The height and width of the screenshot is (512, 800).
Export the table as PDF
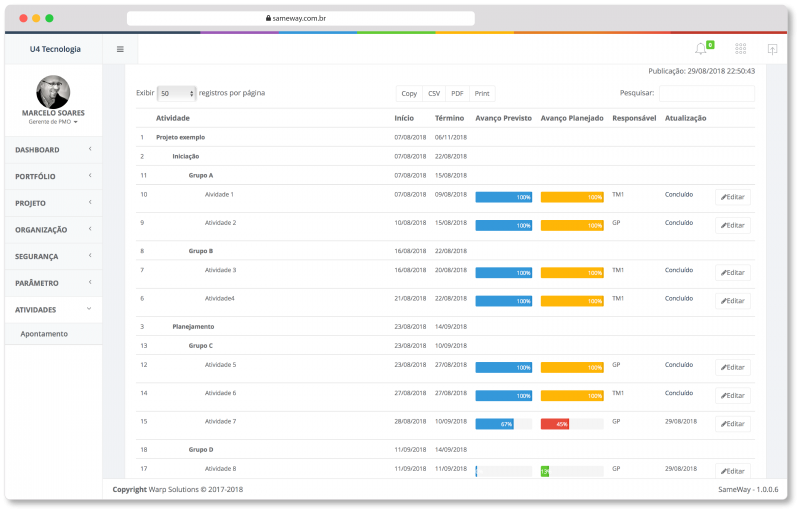457,93
